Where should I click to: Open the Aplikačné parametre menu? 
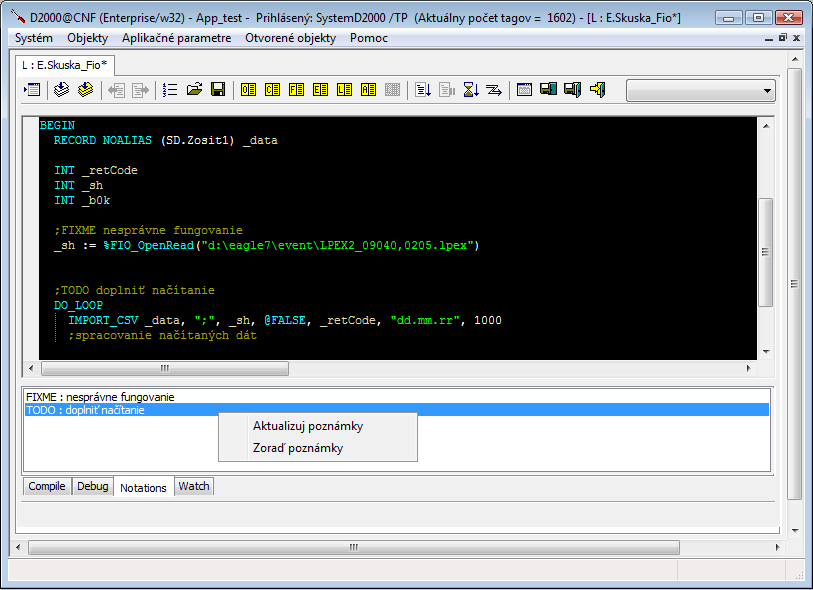(x=177, y=38)
